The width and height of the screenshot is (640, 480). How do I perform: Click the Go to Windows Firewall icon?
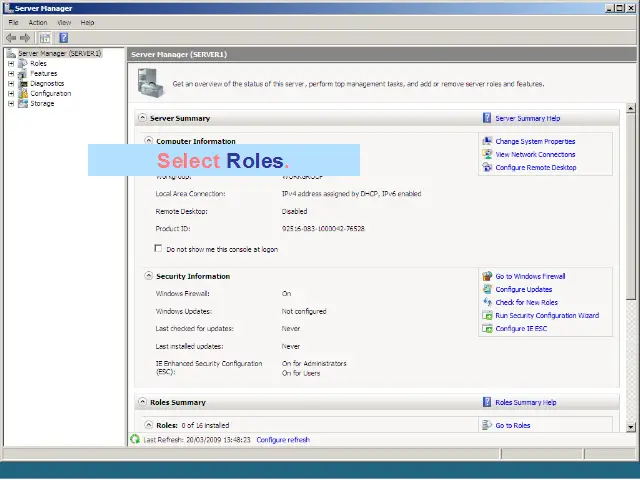[487, 276]
